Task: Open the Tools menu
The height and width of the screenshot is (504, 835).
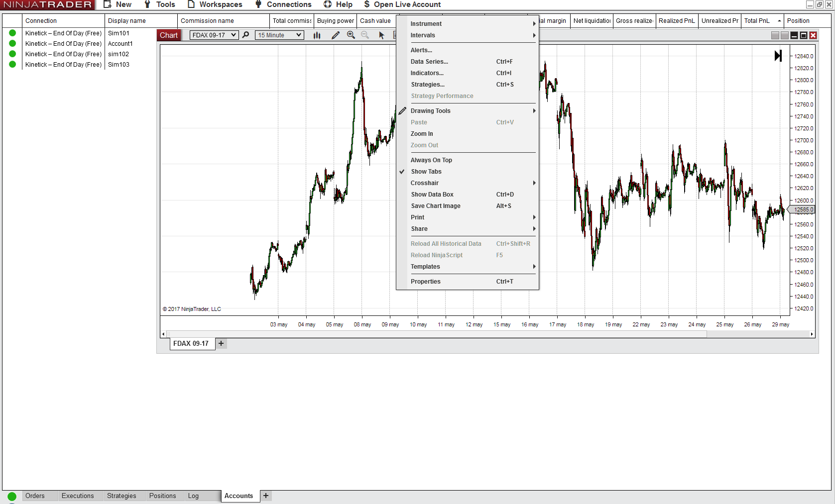Action: click(159, 4)
